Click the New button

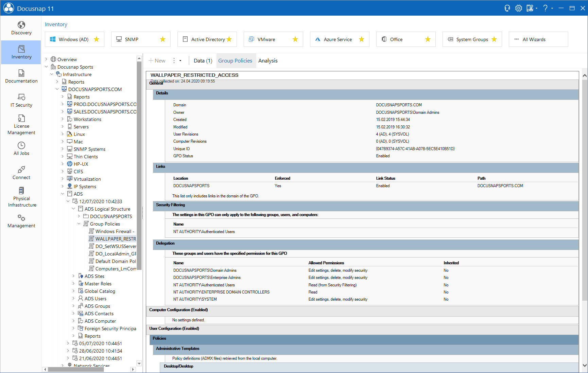157,61
